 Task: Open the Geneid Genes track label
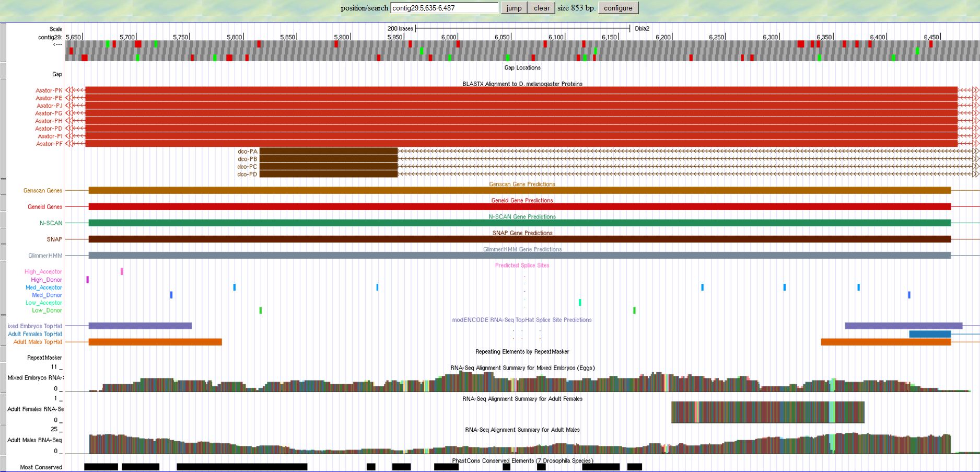coord(45,207)
